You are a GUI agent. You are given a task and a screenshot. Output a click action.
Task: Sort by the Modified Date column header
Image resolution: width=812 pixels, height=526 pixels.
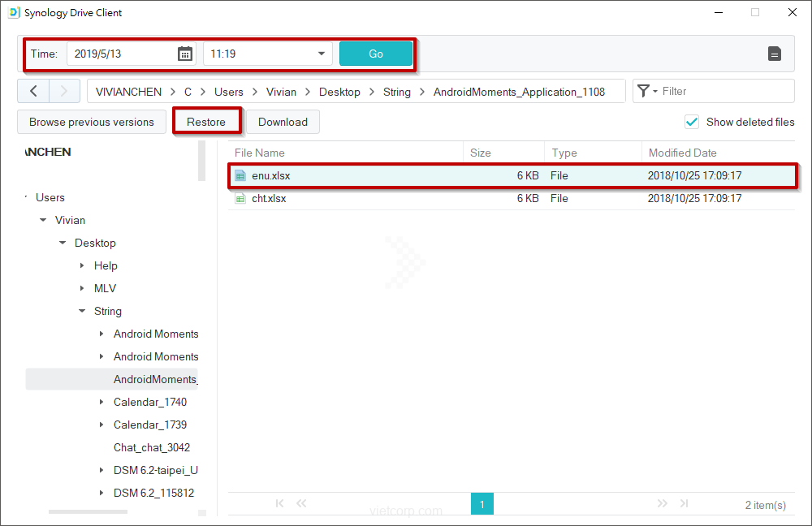(x=682, y=153)
